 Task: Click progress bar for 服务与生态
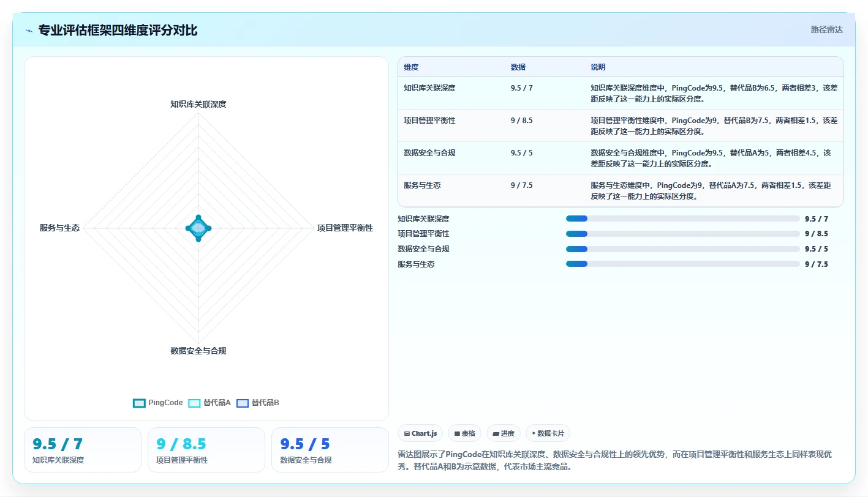[683, 264]
